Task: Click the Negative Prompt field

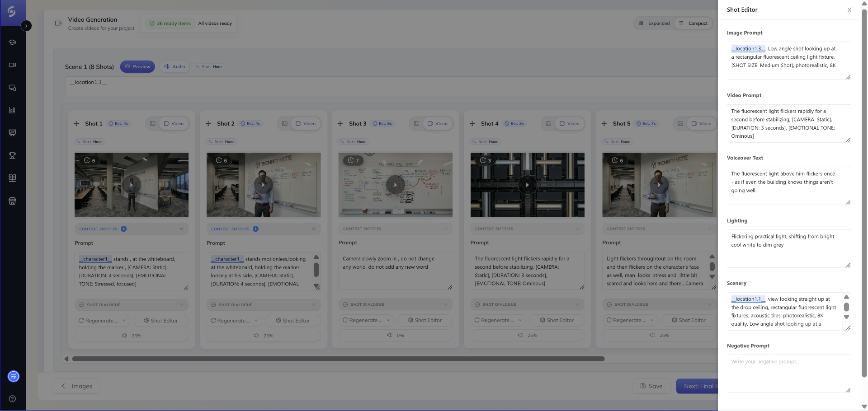Action: (x=789, y=374)
